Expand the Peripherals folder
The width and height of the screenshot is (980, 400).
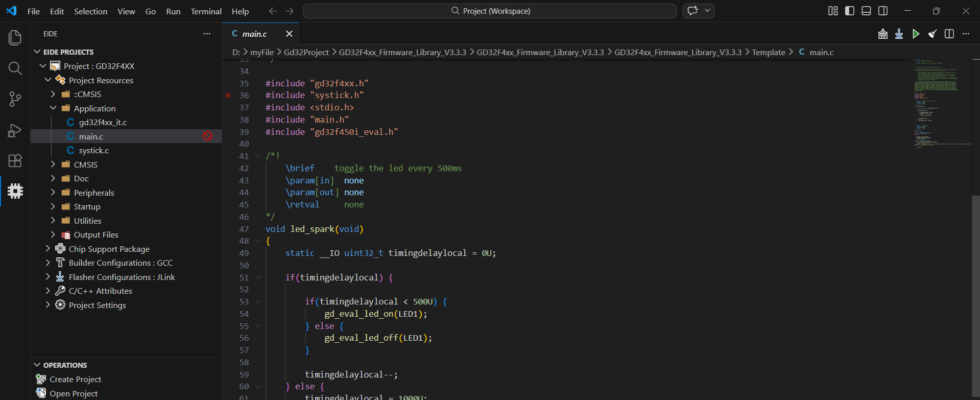click(53, 193)
